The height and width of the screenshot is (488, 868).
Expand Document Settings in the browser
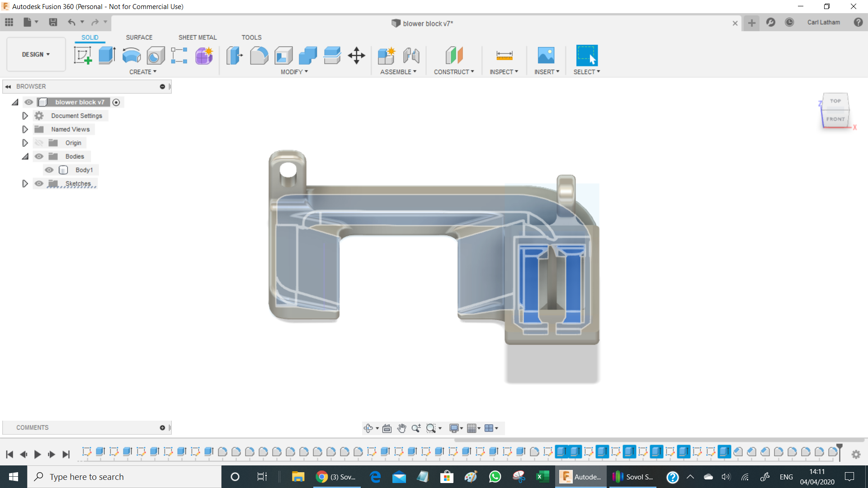(25, 116)
